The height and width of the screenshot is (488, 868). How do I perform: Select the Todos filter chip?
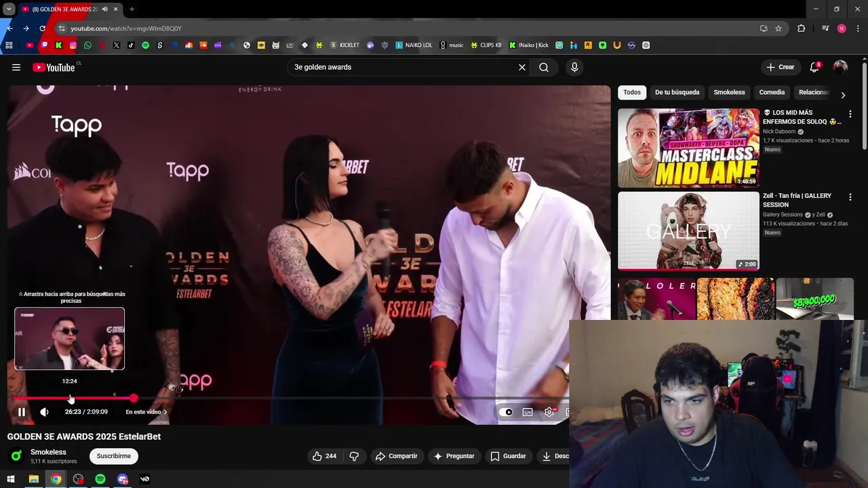tap(632, 92)
